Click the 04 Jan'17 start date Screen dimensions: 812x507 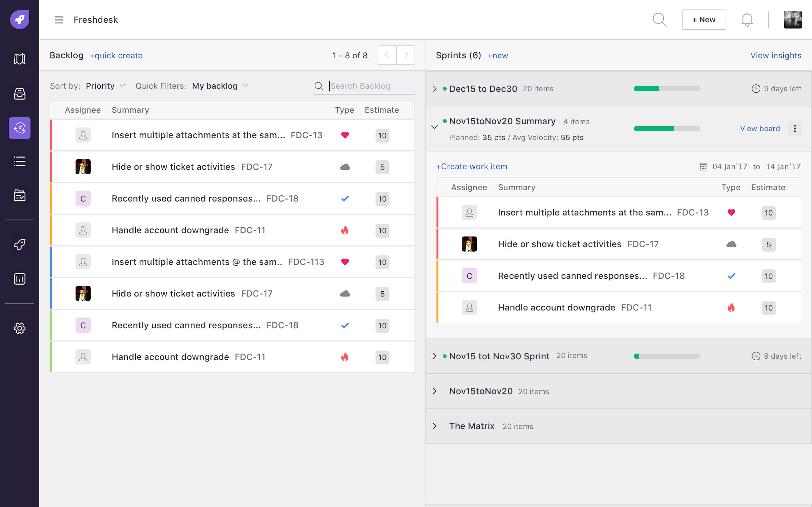(x=730, y=167)
